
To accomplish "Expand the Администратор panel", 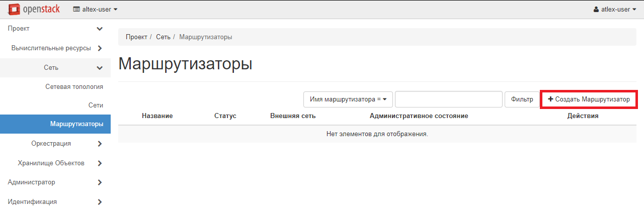I will click(x=55, y=182).
